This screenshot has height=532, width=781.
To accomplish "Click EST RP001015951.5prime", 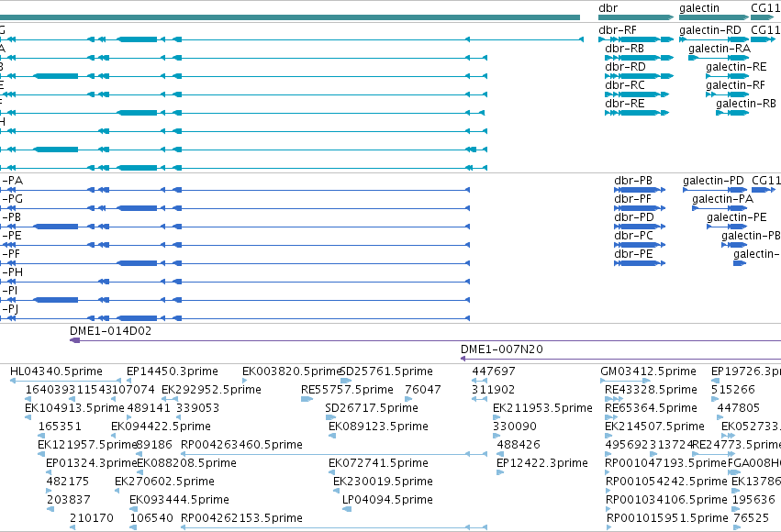I will [x=667, y=518].
